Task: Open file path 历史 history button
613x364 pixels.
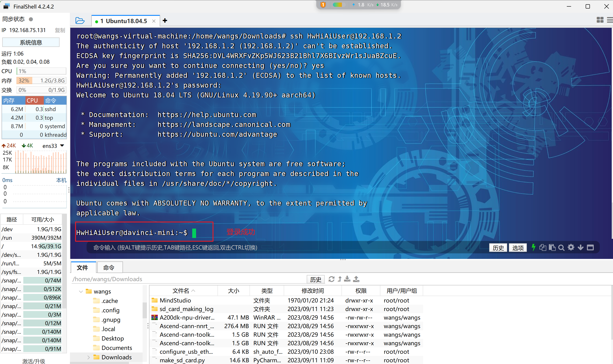Action: click(316, 279)
